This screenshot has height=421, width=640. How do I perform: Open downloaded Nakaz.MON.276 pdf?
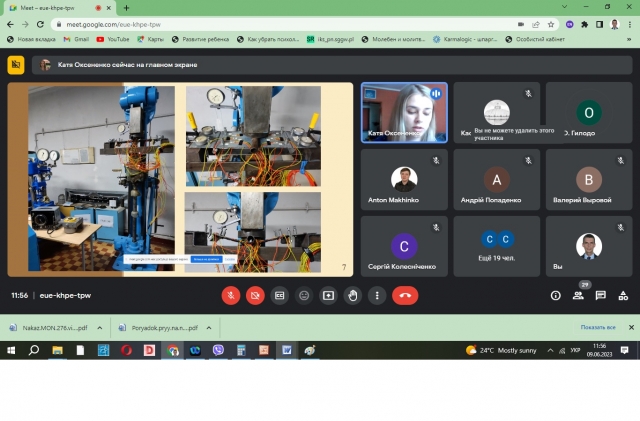(49, 327)
